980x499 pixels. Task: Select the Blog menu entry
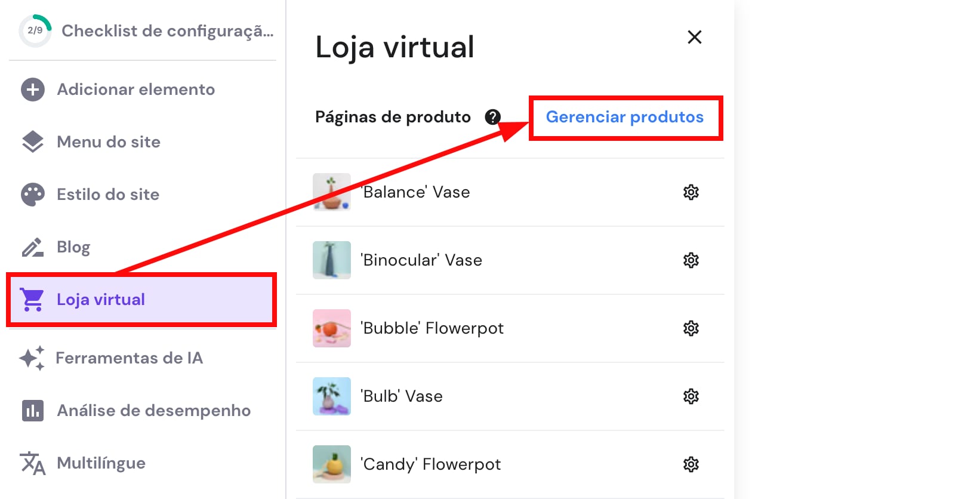click(x=73, y=247)
